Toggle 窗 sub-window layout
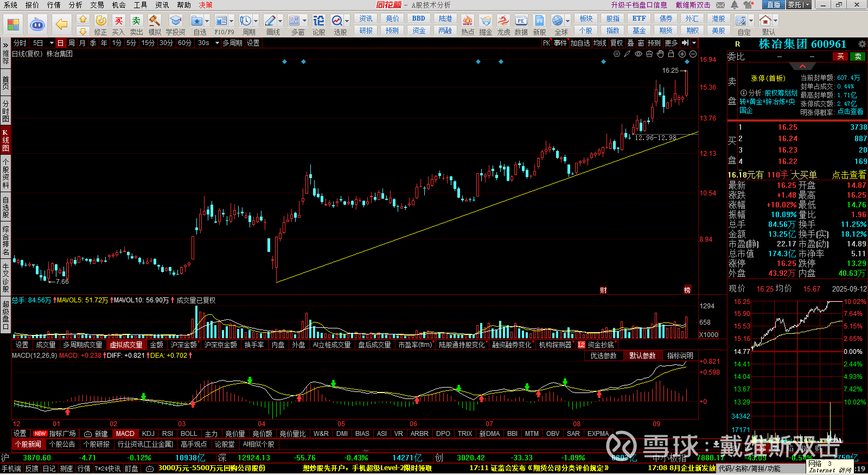This screenshot has width=868, height=475. [x=641, y=43]
